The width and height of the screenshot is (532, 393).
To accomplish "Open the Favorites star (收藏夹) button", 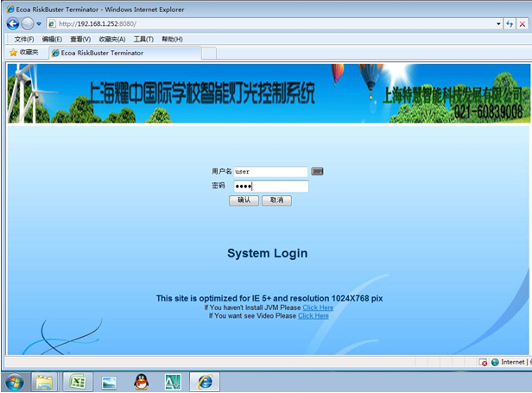I will 23,53.
